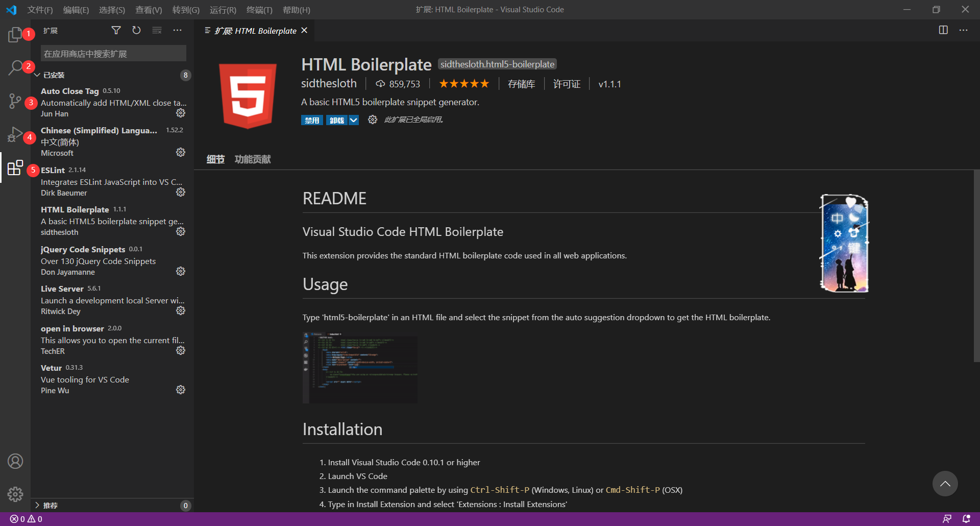Open manage gear for Live Server

pos(181,310)
